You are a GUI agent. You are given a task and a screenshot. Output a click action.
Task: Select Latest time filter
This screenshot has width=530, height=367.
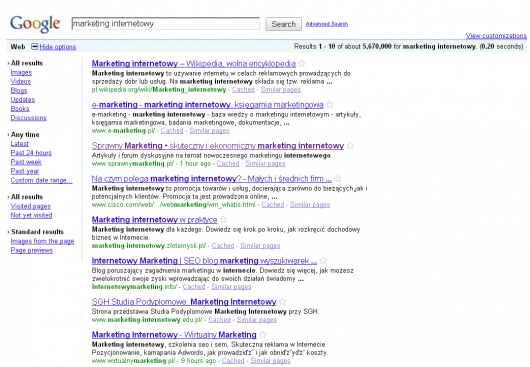coord(20,144)
